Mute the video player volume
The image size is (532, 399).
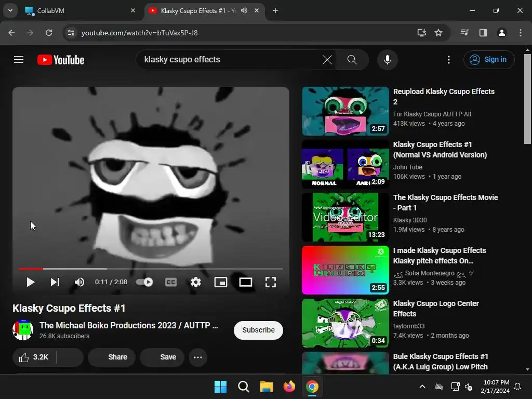click(79, 282)
